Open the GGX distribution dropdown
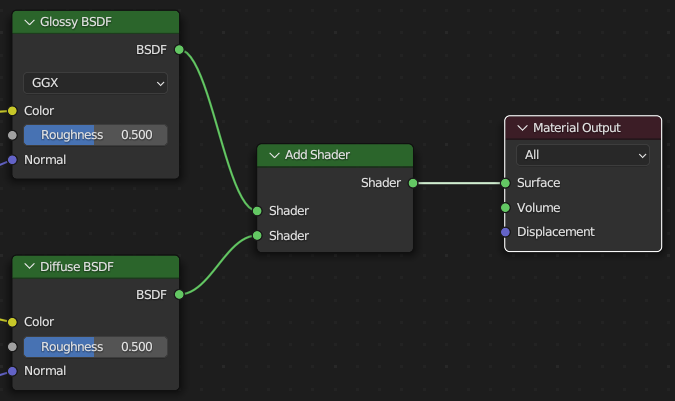This screenshot has width=675, height=401. coord(95,84)
